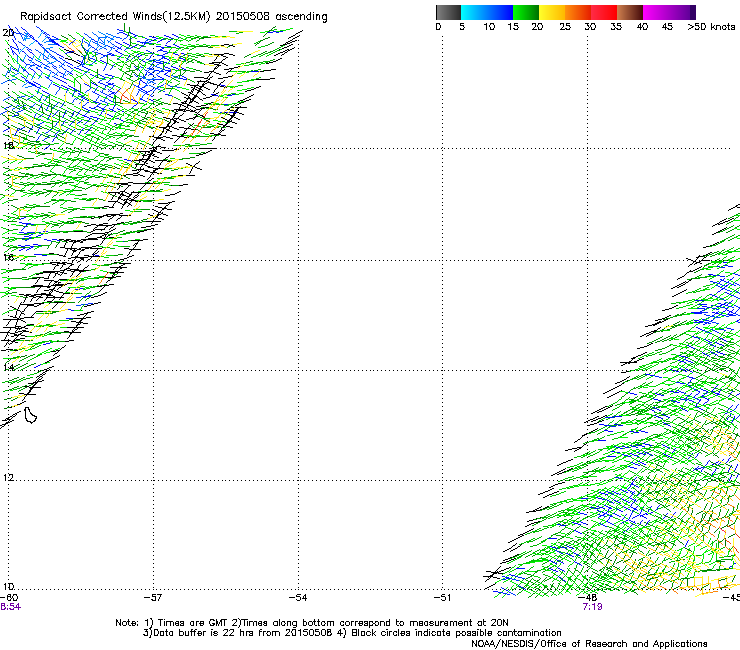Screen dimensions: 740x650
Task: Click the grid intersection of 16N and -54
Action: pos(298,260)
